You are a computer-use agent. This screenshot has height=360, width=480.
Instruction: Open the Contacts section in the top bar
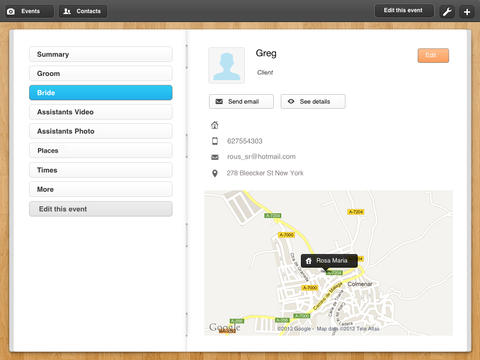(x=83, y=11)
